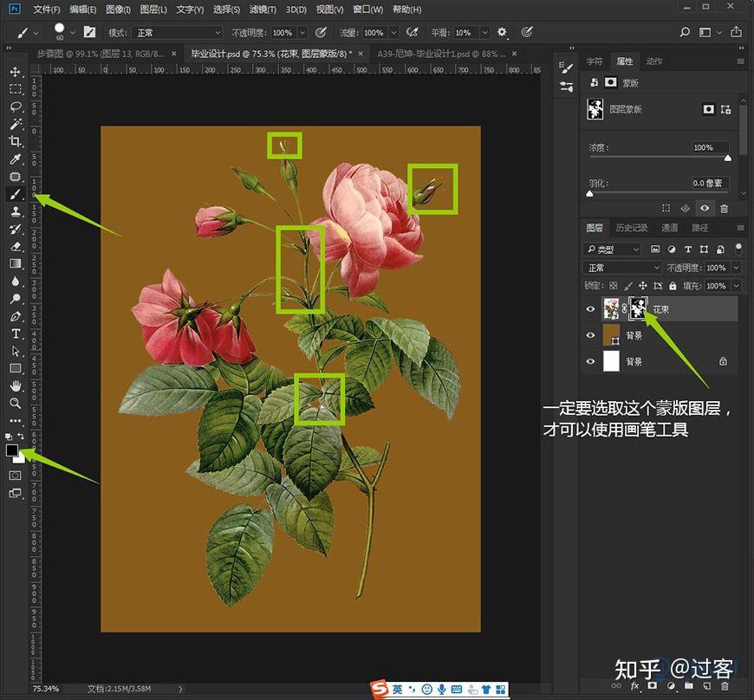This screenshot has width=754, height=700.
Task: Hide the brown 背景 layer
Action: tap(590, 335)
